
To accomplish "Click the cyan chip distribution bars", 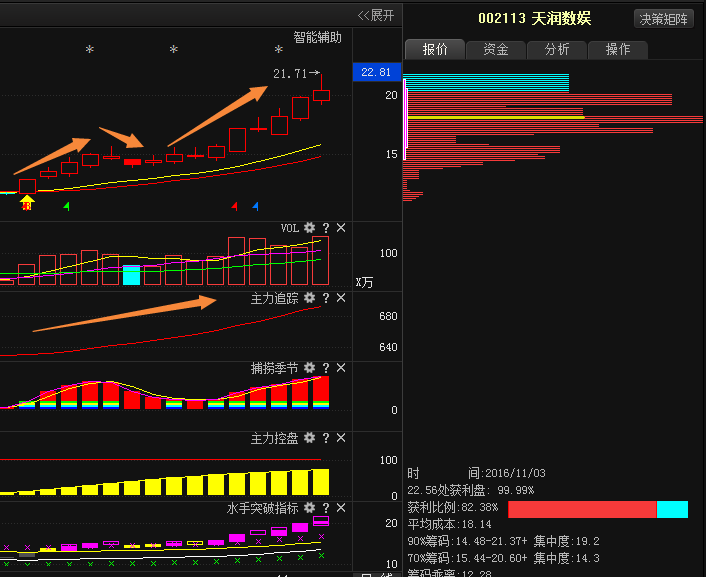I will (x=487, y=83).
